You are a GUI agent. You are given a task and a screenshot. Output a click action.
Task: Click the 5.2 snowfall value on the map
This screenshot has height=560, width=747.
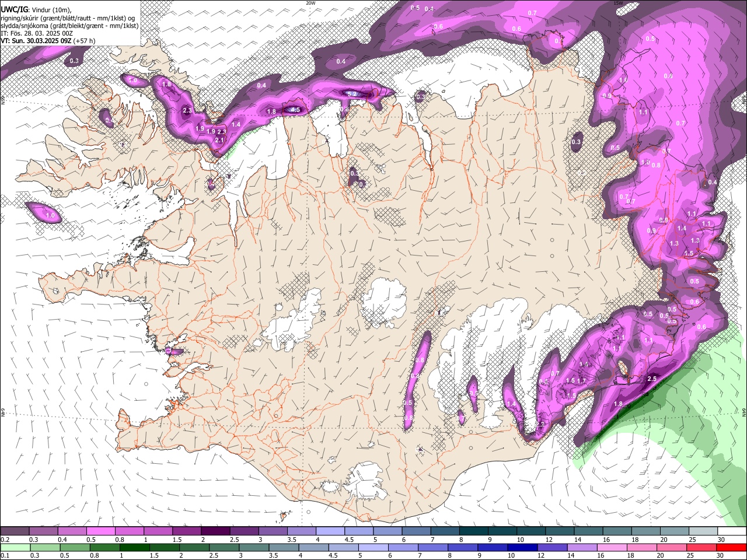point(352,94)
